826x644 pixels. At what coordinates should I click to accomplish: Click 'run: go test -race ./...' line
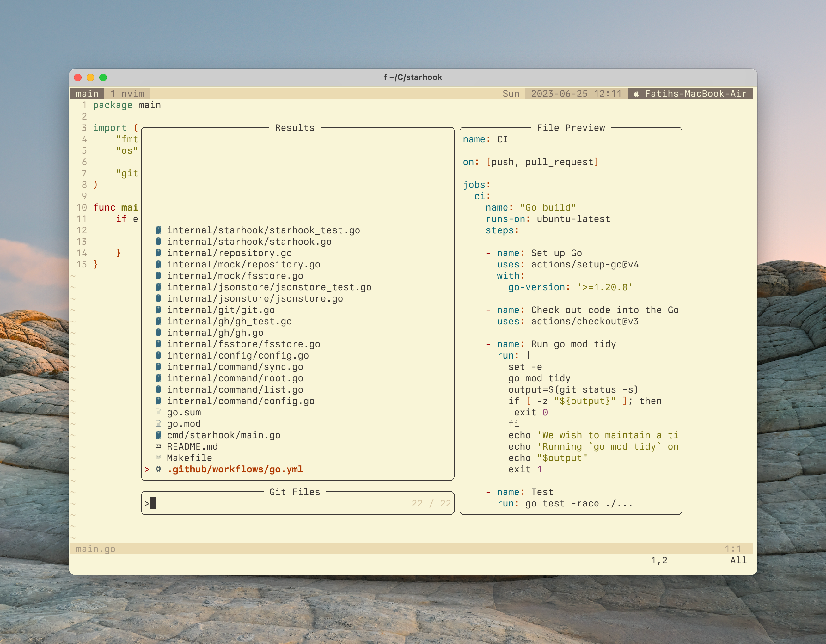pyautogui.click(x=565, y=503)
